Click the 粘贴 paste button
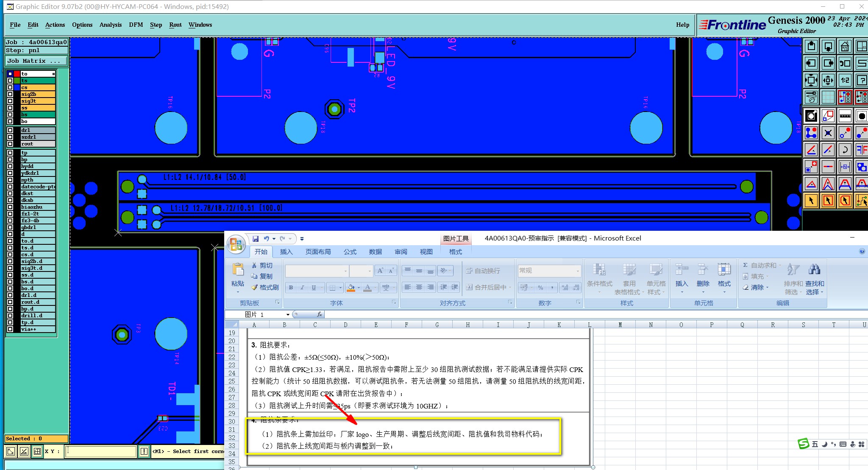The height and width of the screenshot is (470, 868). click(x=238, y=275)
